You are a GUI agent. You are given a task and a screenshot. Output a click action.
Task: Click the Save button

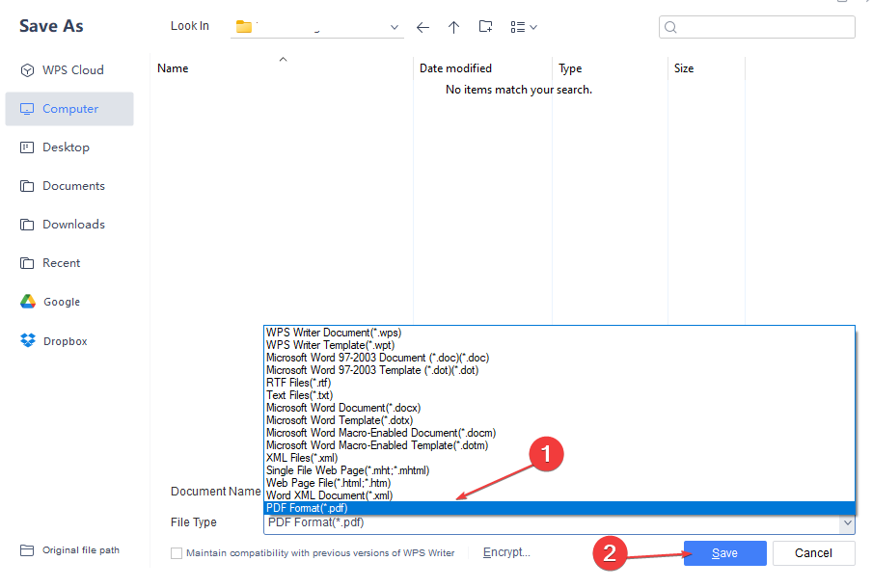tap(724, 552)
